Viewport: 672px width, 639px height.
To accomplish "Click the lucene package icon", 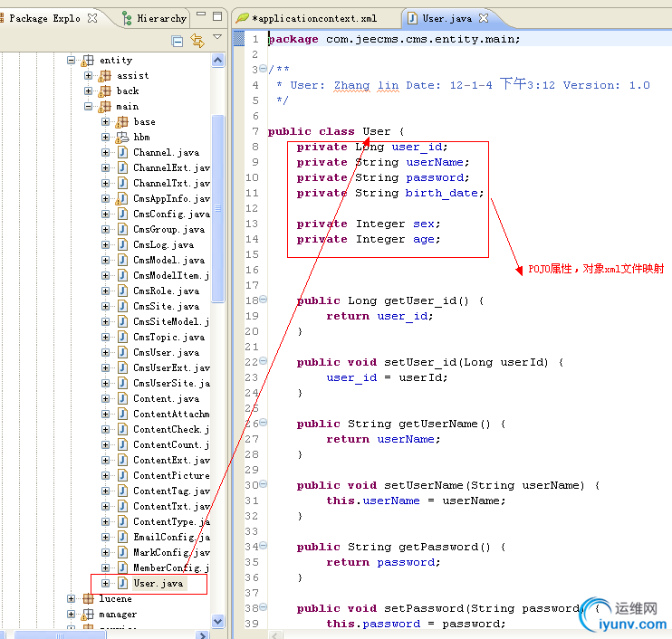I will click(x=88, y=599).
